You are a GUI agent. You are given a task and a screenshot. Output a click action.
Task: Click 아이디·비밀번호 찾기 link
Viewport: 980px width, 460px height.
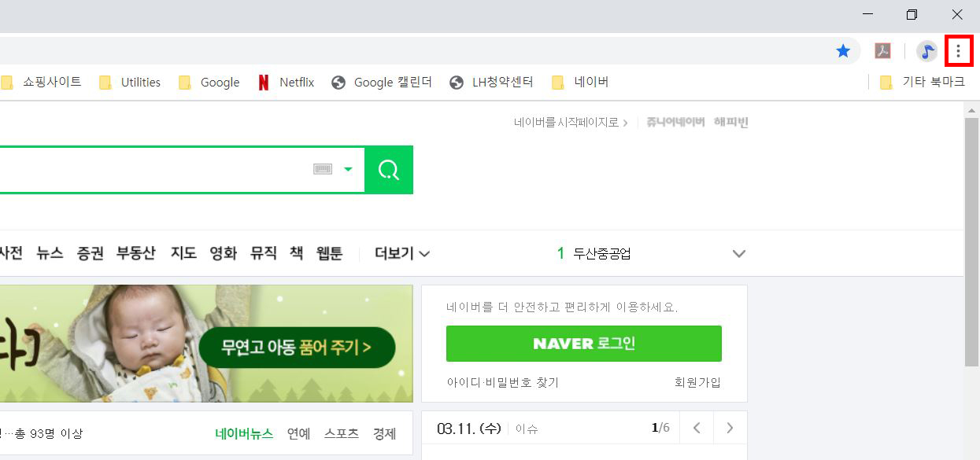pos(502,382)
